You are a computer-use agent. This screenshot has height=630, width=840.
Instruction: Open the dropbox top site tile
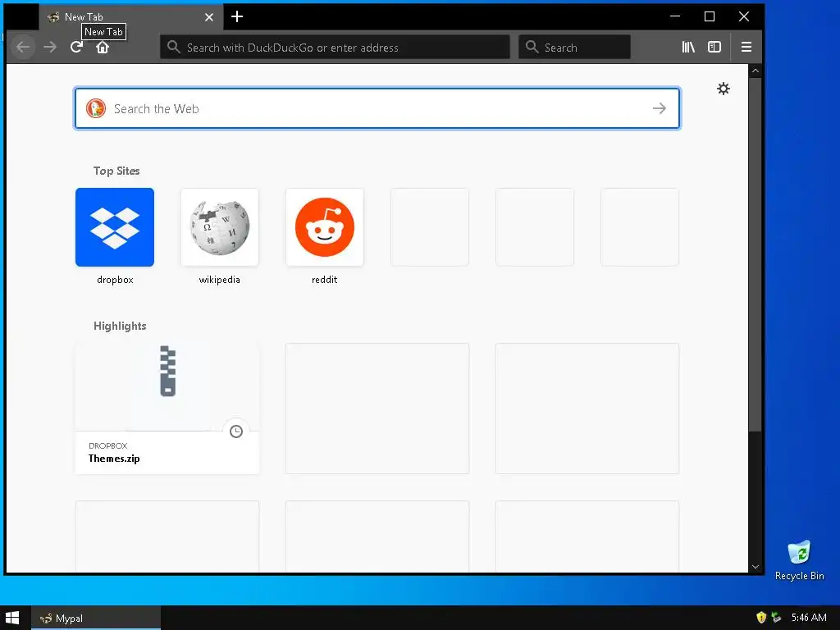tap(115, 227)
